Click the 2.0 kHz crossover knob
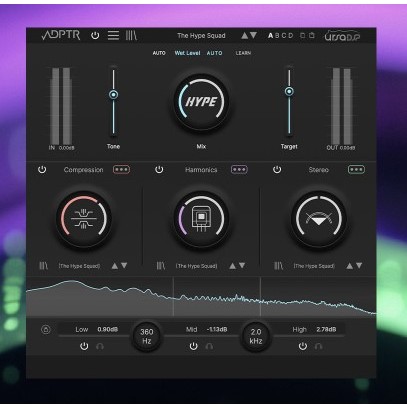The height and width of the screenshot is (407, 407). click(256, 336)
